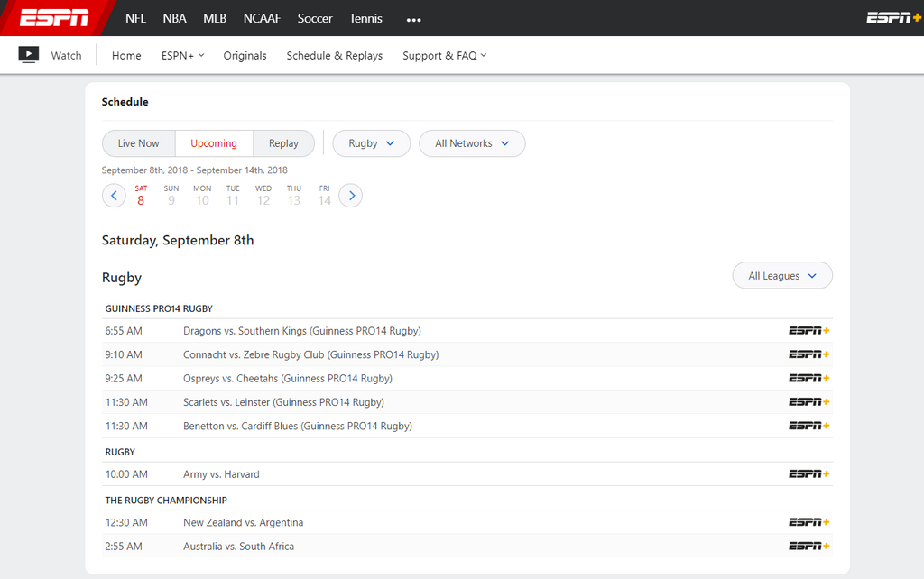The height and width of the screenshot is (579, 924).
Task: Open the Tennis menu
Action: coord(365,18)
